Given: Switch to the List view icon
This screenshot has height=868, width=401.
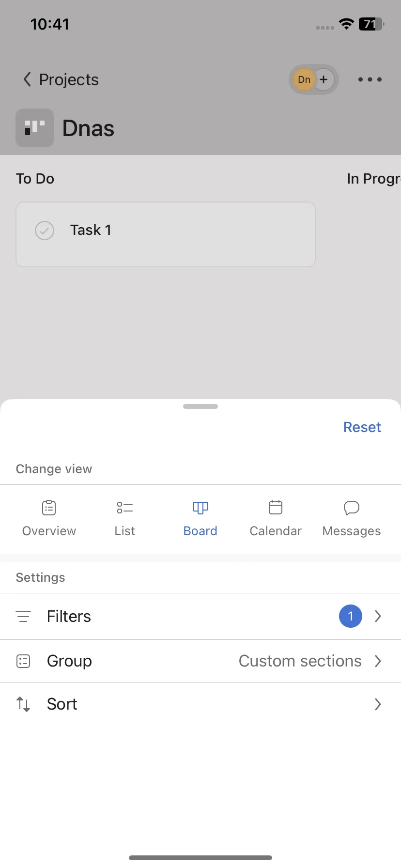Looking at the screenshot, I should click(124, 508).
